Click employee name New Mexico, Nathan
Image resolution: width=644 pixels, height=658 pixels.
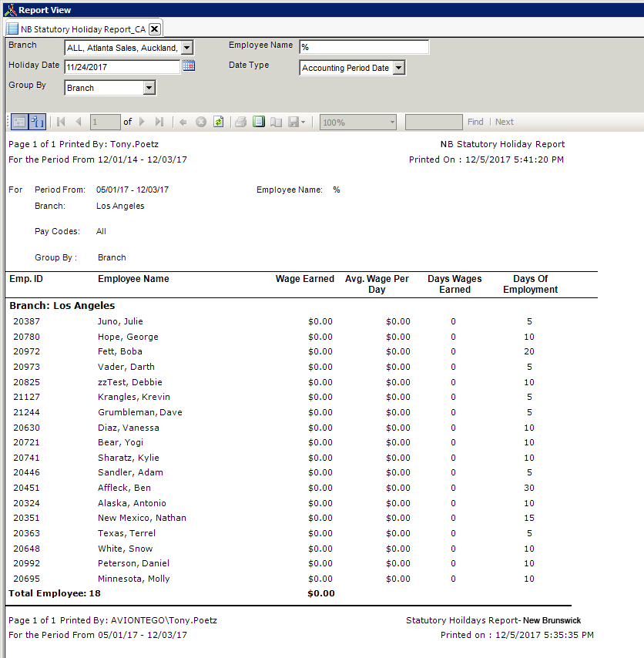(143, 518)
